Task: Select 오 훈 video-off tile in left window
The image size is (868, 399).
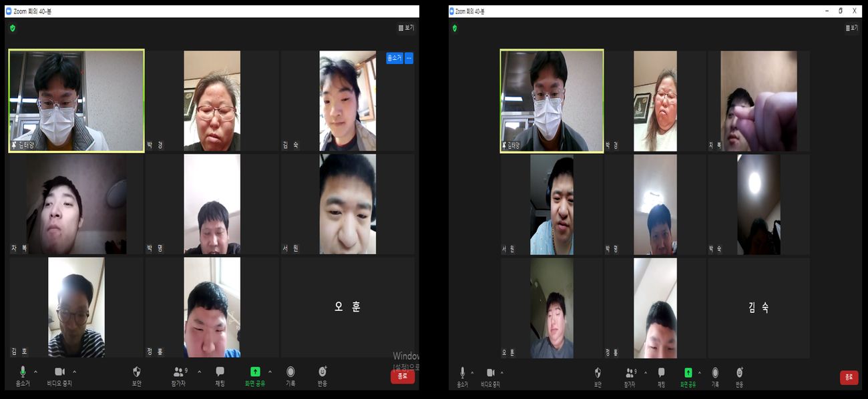Action: tap(347, 307)
